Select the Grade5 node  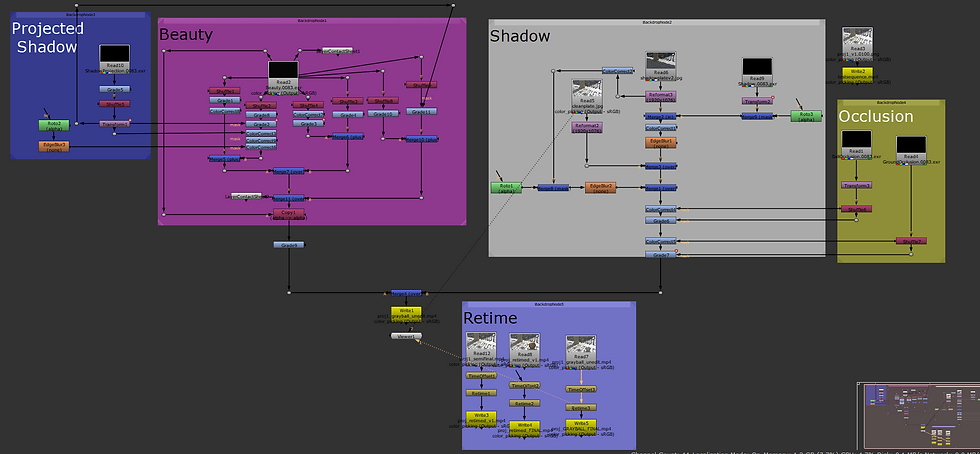pos(114,89)
